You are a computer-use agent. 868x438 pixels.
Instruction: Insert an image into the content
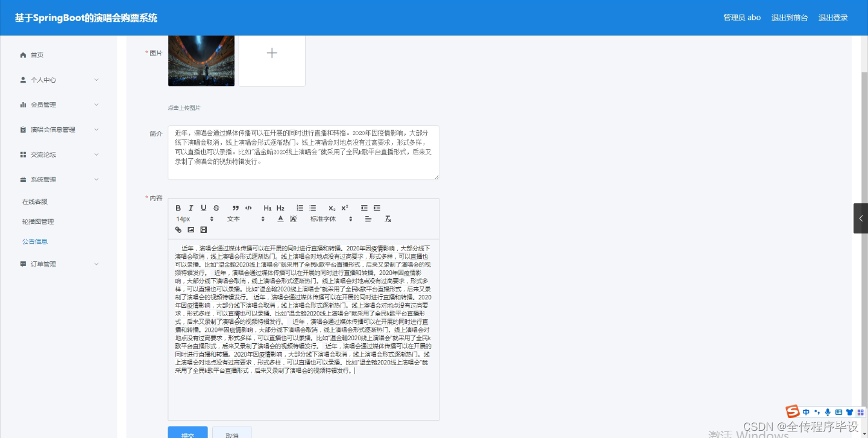click(190, 229)
